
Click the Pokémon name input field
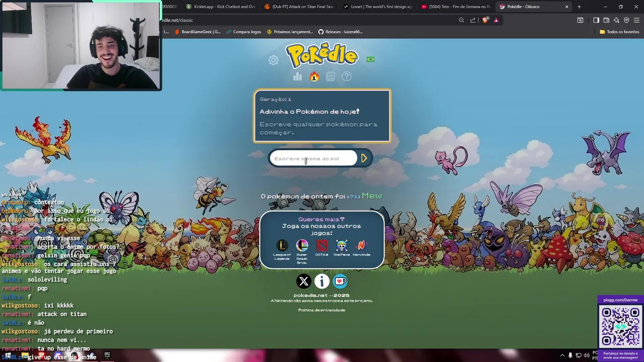(x=313, y=158)
